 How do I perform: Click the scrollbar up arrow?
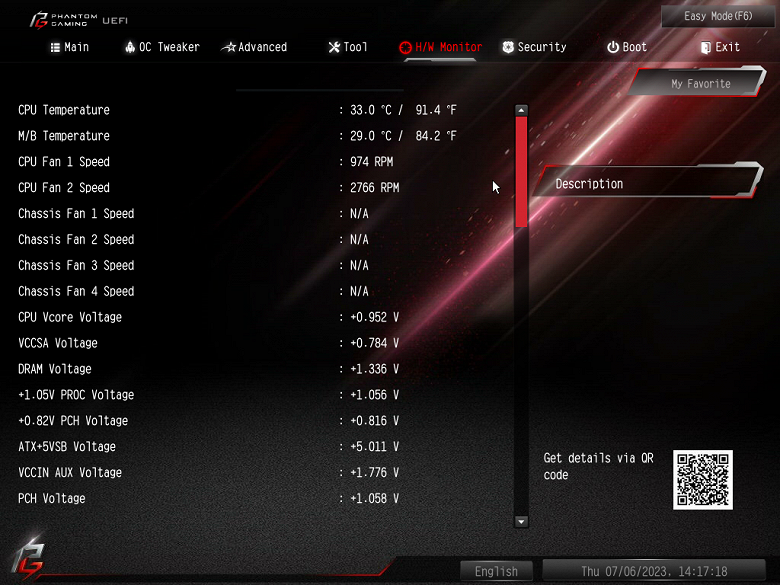coord(521,110)
